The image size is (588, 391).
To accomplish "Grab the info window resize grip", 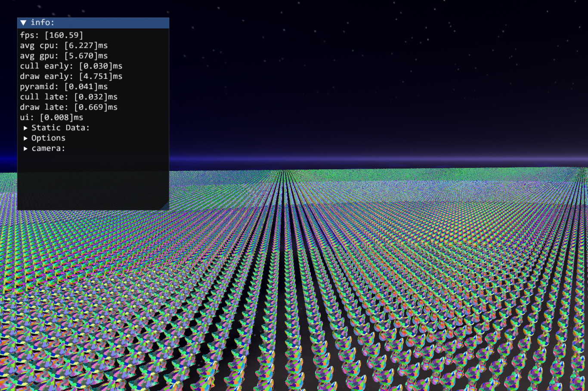I will point(165,206).
